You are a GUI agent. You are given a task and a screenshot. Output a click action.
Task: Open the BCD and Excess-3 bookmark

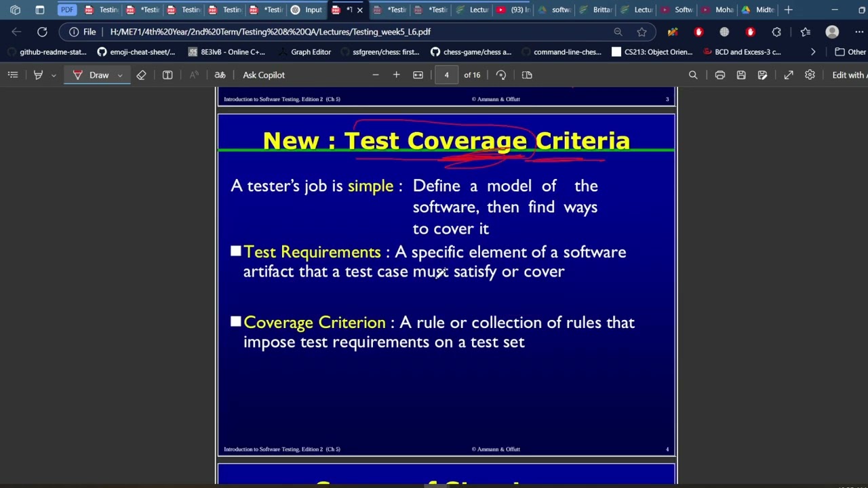pos(742,52)
